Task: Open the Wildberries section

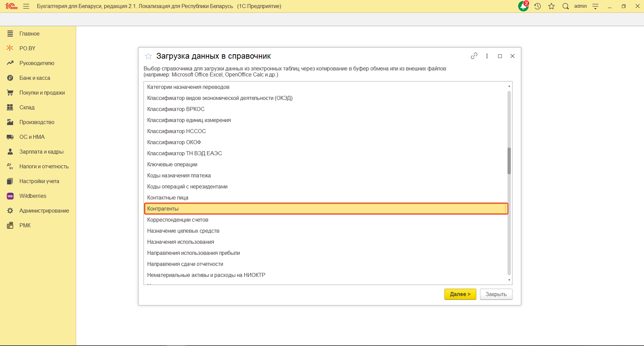Action: [x=33, y=196]
